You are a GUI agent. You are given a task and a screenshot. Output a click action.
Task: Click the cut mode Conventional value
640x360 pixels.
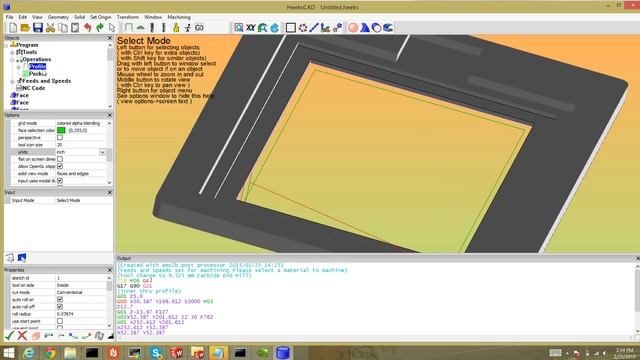[70, 292]
